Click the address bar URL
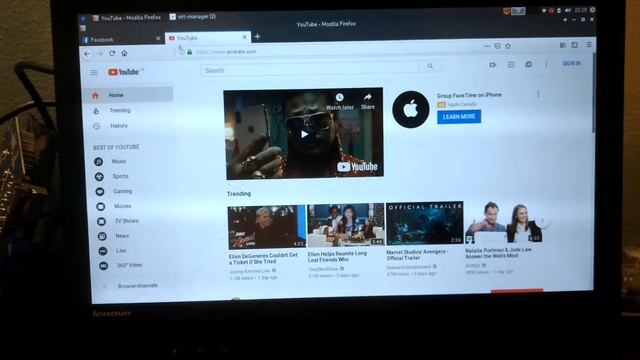The height and width of the screenshot is (360, 640). (x=226, y=52)
